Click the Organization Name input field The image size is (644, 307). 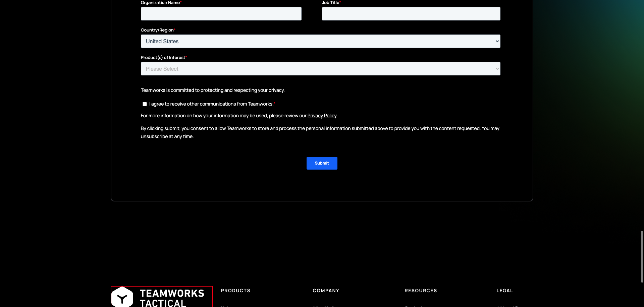221,14
